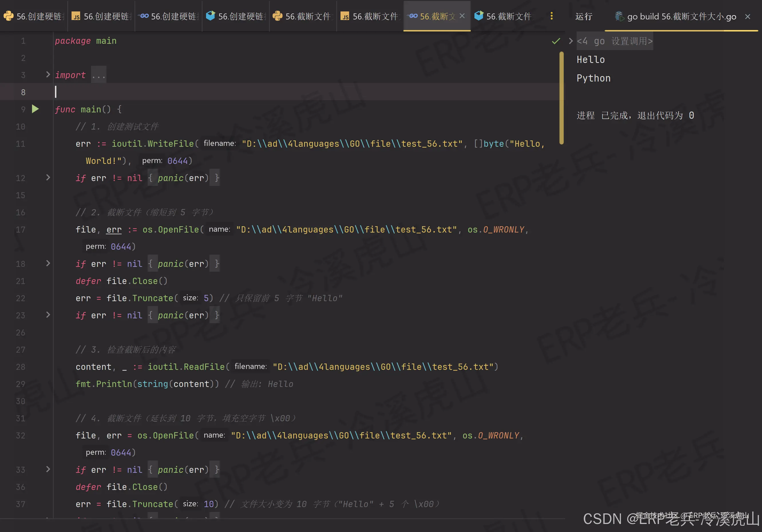
Task: Expand folded if block on line 23
Action: pos(48,315)
